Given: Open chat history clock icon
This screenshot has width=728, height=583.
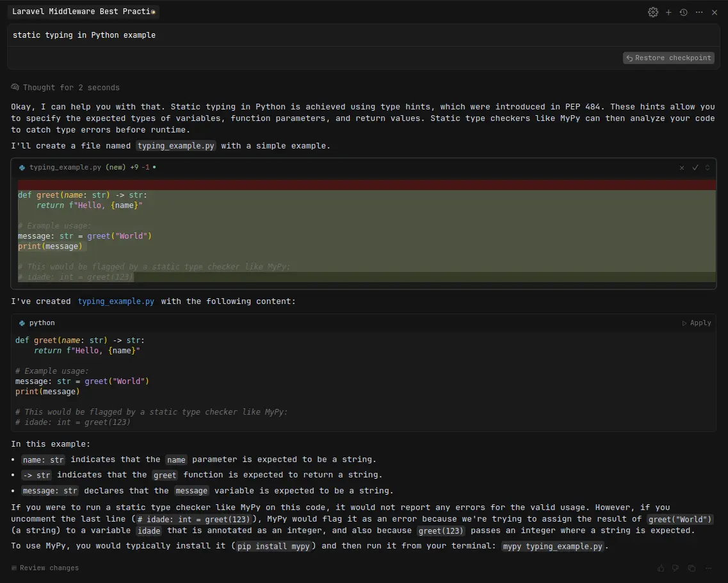Looking at the screenshot, I should (x=683, y=13).
